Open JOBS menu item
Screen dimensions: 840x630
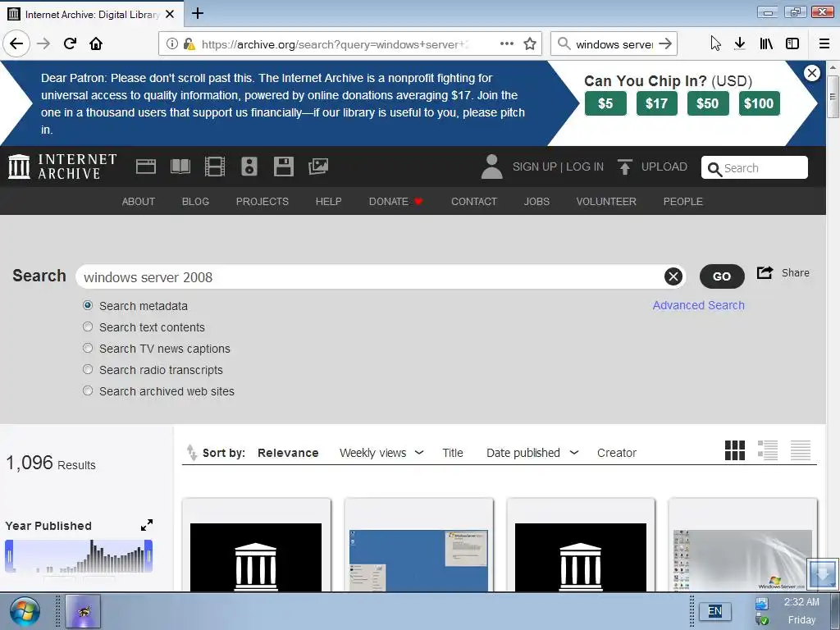tap(536, 202)
